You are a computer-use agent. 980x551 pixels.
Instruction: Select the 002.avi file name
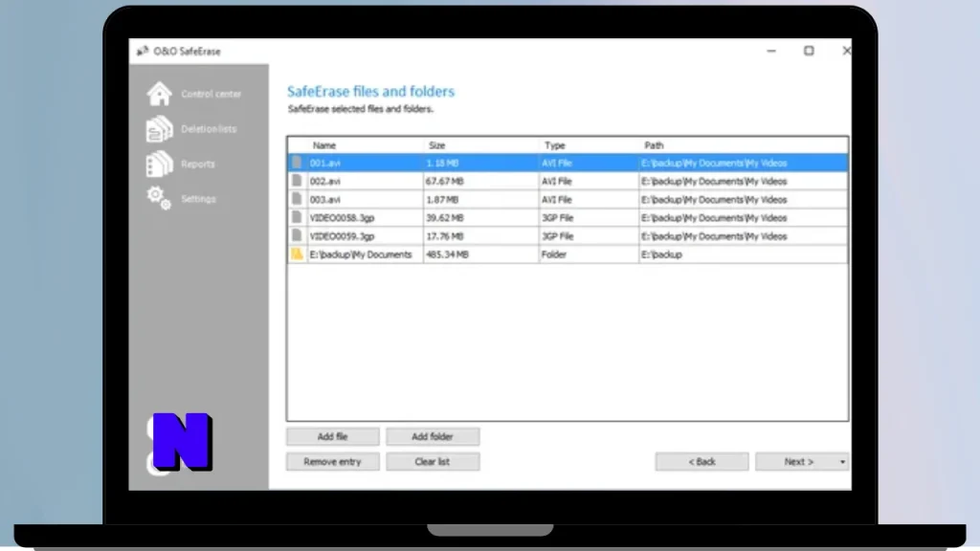tap(325, 181)
